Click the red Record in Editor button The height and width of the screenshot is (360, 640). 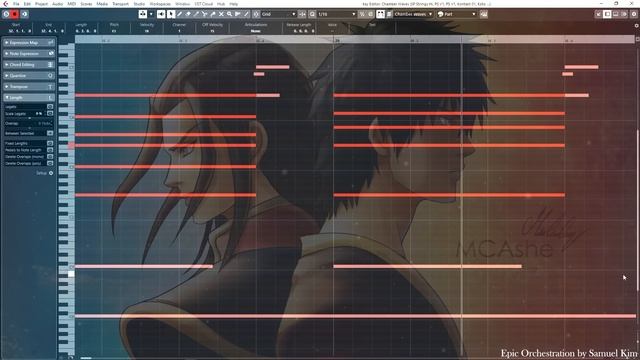pos(14,14)
